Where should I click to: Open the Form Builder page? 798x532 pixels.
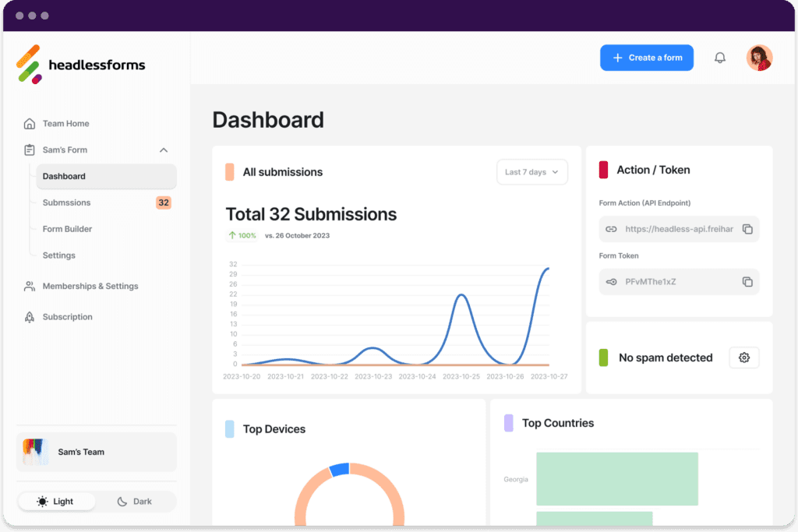68,229
